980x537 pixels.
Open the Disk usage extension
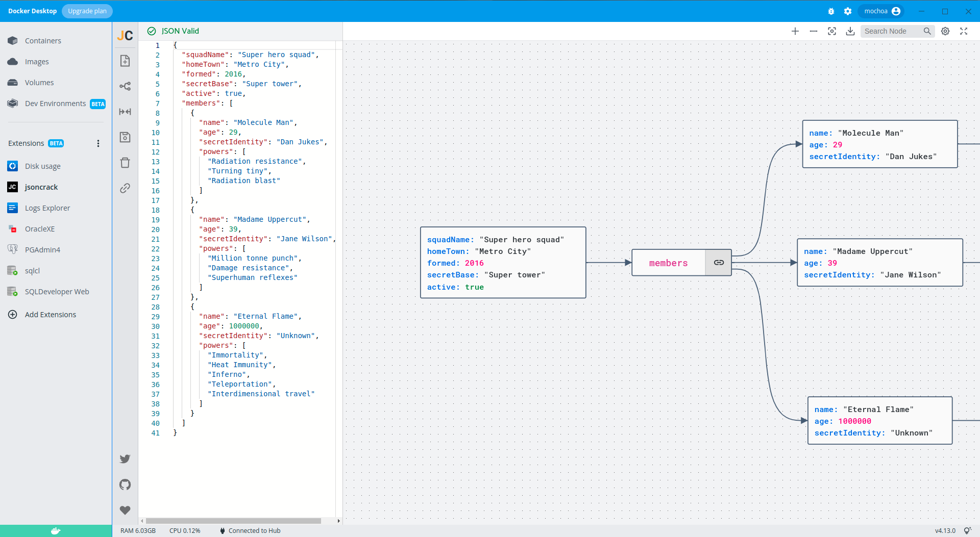point(56,166)
